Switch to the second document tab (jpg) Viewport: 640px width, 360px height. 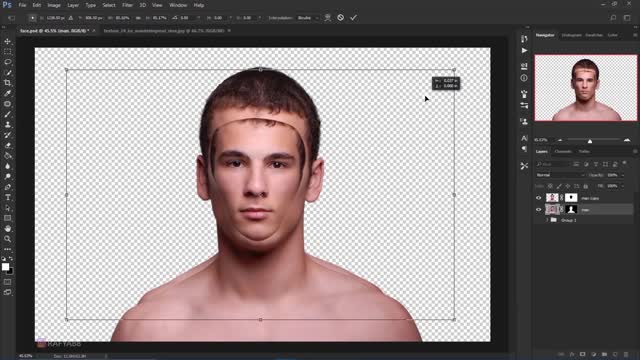164,31
